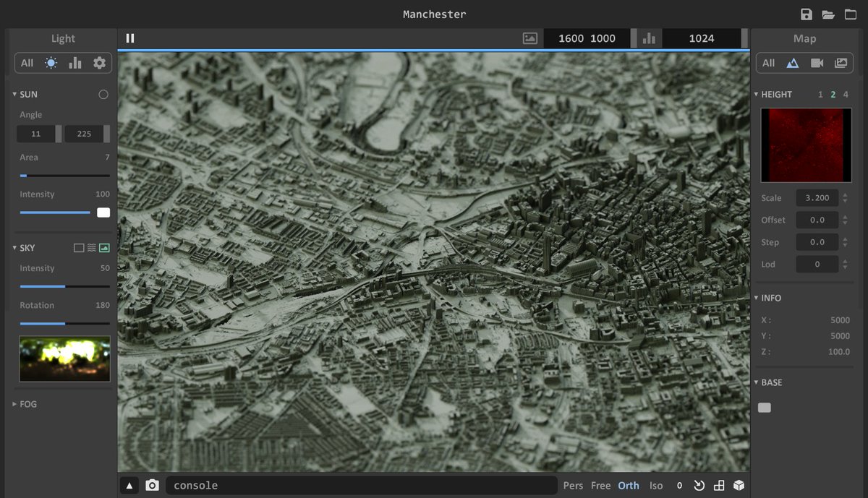This screenshot has width=868, height=498.
Task: Toggle the SUN enable circle
Action: [103, 94]
